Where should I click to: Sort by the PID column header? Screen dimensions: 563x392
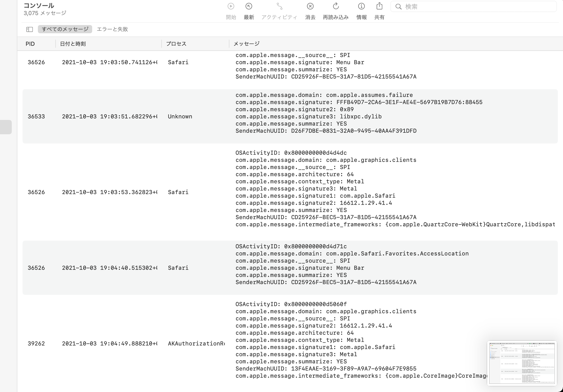click(30, 44)
